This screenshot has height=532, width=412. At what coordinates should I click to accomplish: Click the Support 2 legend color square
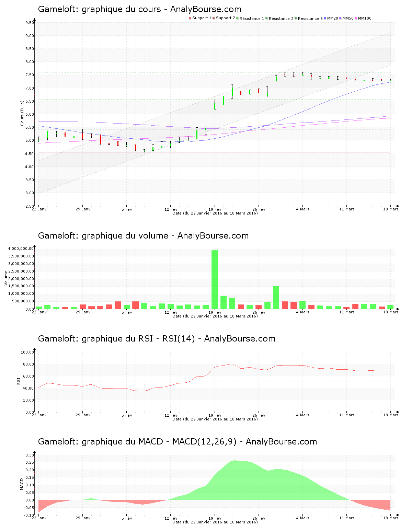coord(214,18)
